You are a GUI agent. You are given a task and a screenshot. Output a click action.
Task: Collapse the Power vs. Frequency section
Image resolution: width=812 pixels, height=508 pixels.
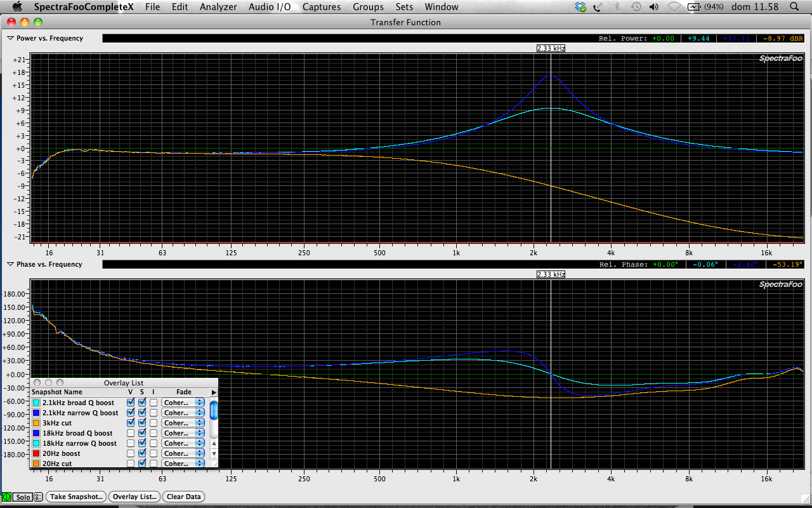(x=10, y=38)
